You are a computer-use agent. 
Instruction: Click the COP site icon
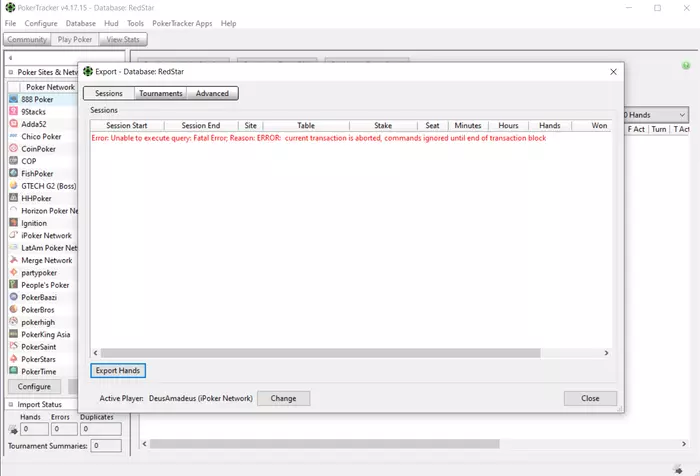click(x=14, y=161)
